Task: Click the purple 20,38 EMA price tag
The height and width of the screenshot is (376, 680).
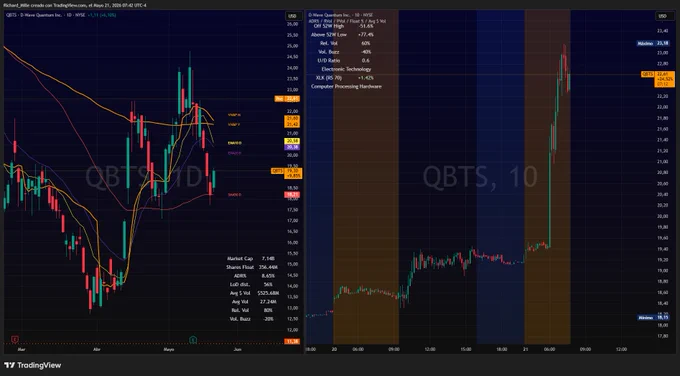Action: coord(292,147)
